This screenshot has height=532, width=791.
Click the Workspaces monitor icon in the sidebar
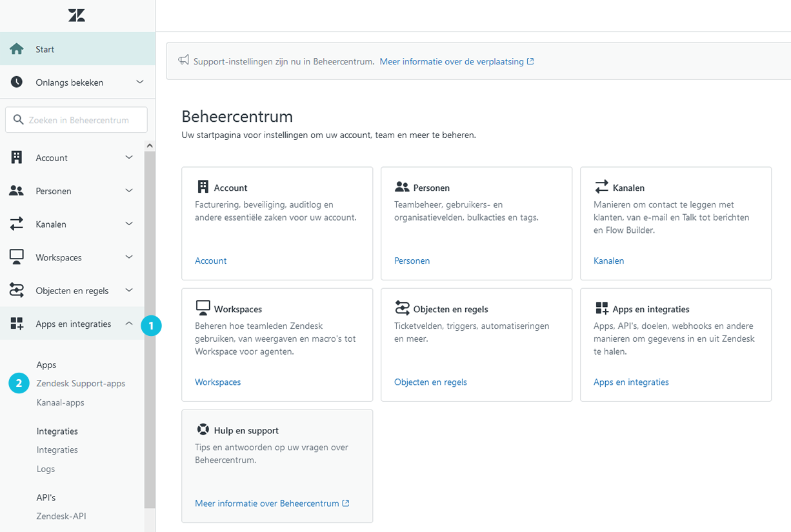(17, 257)
